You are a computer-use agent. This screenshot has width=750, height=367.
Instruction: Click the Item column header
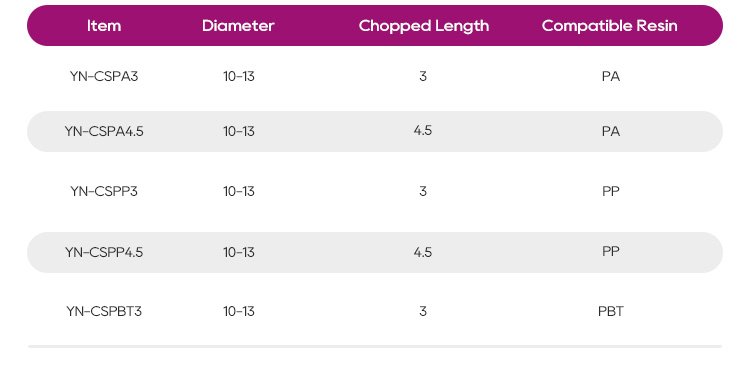(104, 26)
